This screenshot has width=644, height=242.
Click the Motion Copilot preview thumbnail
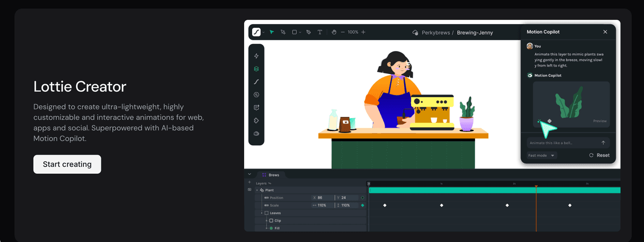click(x=571, y=104)
